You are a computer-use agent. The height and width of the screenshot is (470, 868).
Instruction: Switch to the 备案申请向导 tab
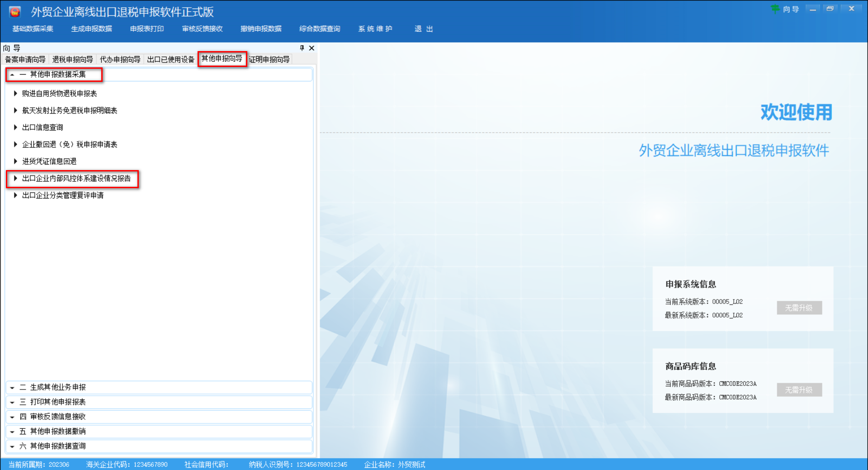click(x=24, y=59)
